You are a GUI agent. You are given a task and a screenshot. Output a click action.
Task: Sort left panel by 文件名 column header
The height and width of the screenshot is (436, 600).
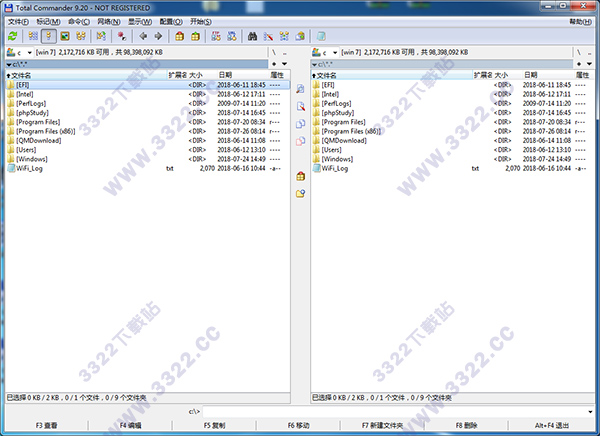(86, 75)
